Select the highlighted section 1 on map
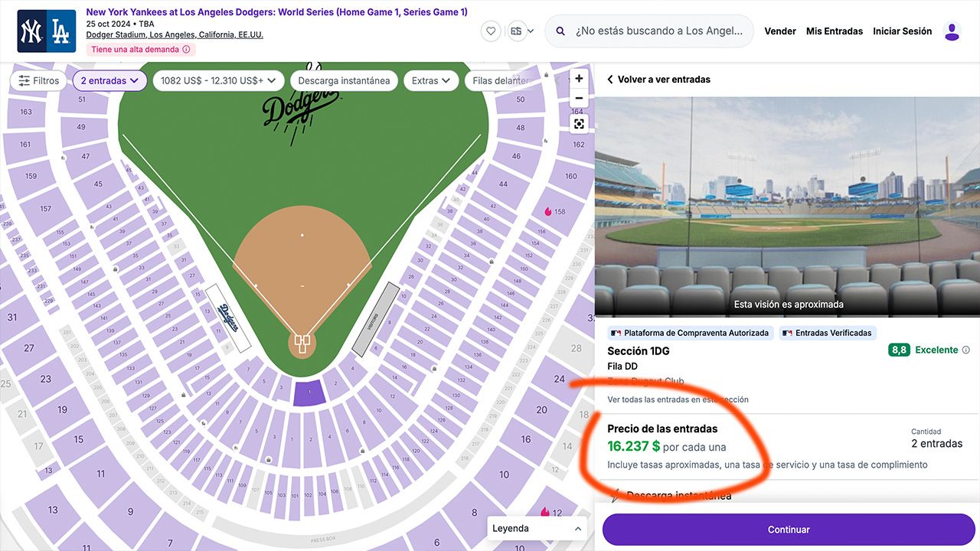 [309, 393]
